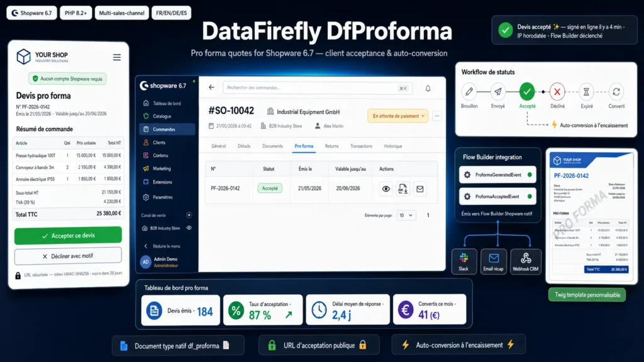The height and width of the screenshot is (362, 644).
Task: Open the Slack integration tile
Action: coord(464,261)
